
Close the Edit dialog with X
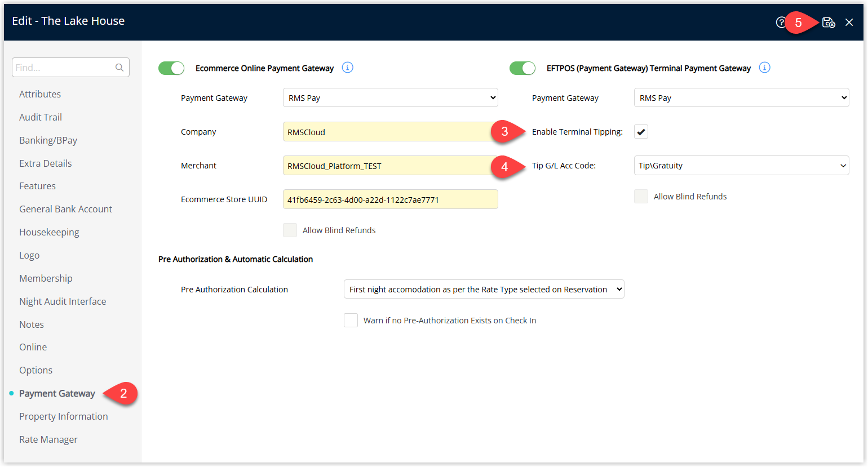[x=849, y=23]
